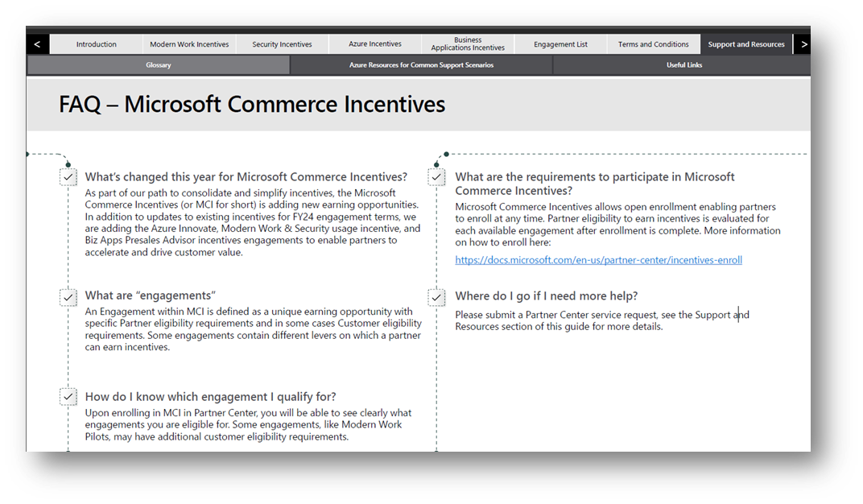This screenshot has width=863, height=504.
Task: Go to the Engagement List tab
Action: (x=560, y=44)
